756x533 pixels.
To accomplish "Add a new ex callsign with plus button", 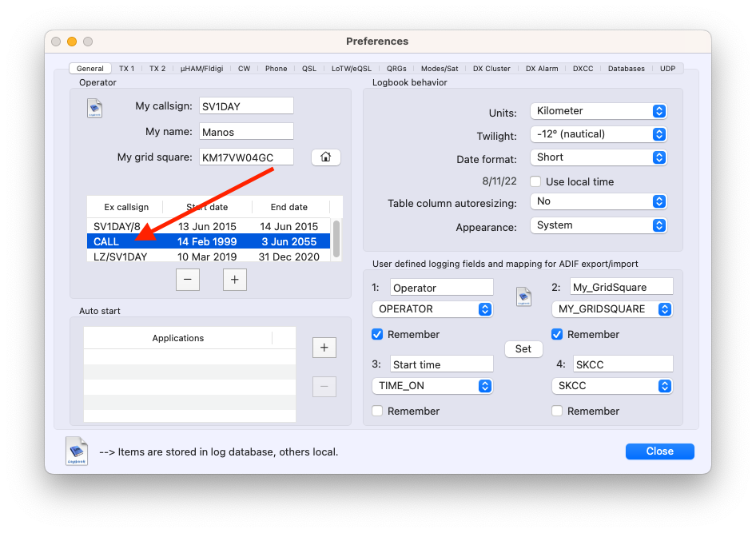I will 235,280.
